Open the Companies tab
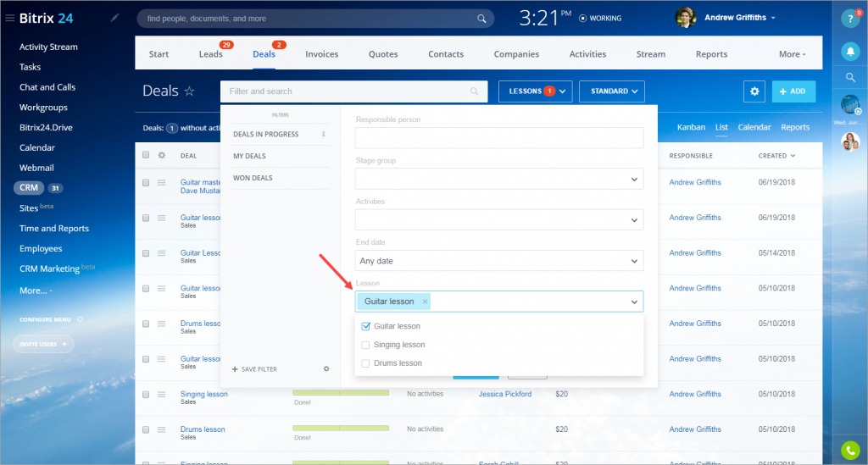The width and height of the screenshot is (868, 465). click(x=516, y=54)
